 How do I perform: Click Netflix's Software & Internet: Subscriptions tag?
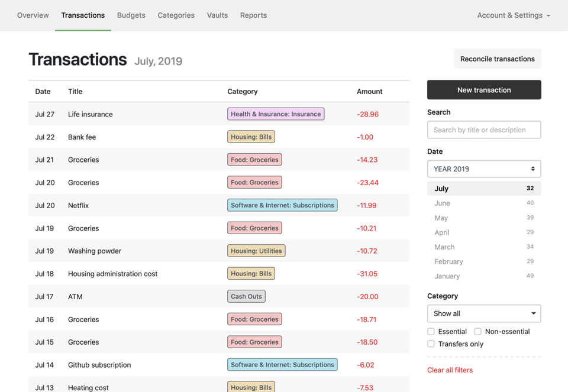282,205
